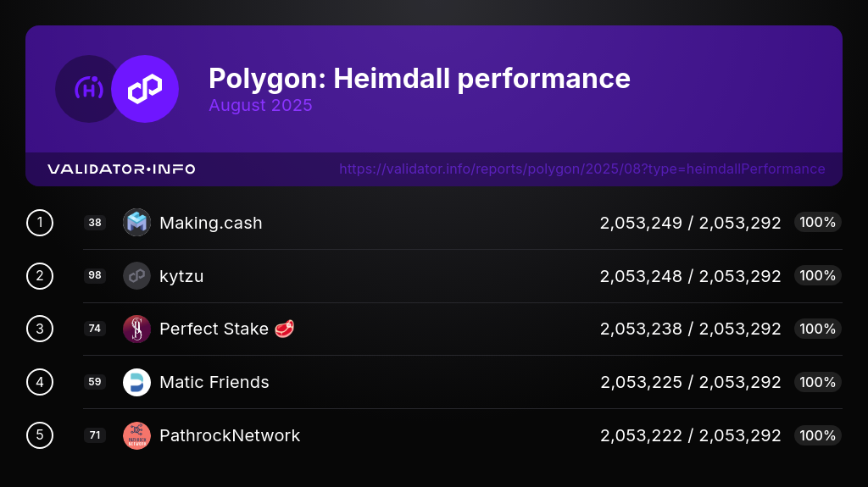Click the 100% badge for Matic Friends
868x487 pixels.
[817, 382]
